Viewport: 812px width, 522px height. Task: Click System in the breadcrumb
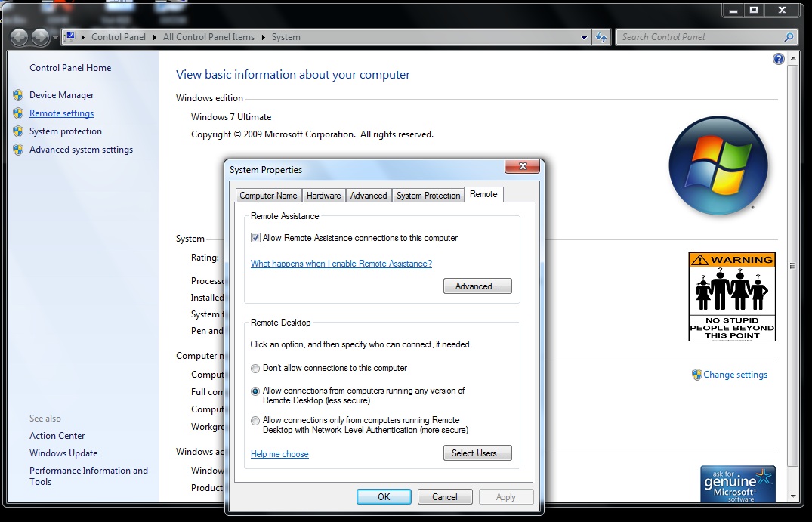(x=286, y=37)
